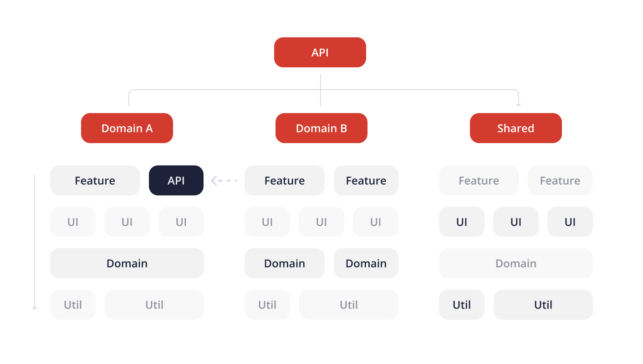Select the Feature box under Domain A

95,181
